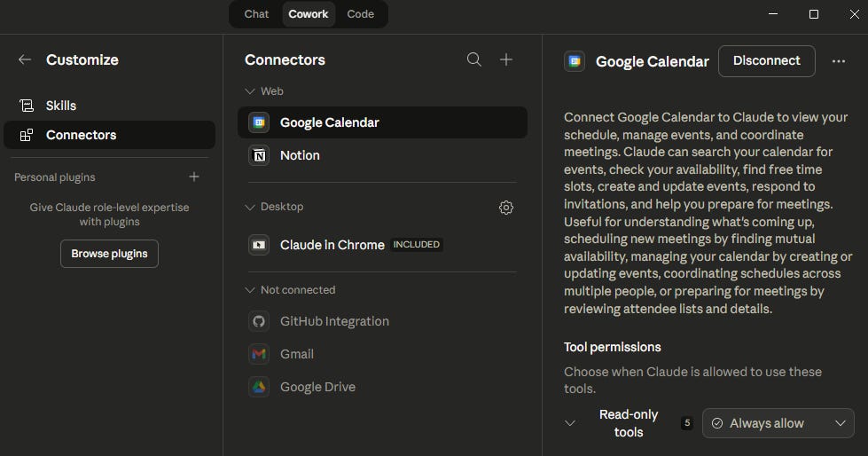Click the GitHub logo icon
The image size is (868, 456).
click(x=259, y=321)
